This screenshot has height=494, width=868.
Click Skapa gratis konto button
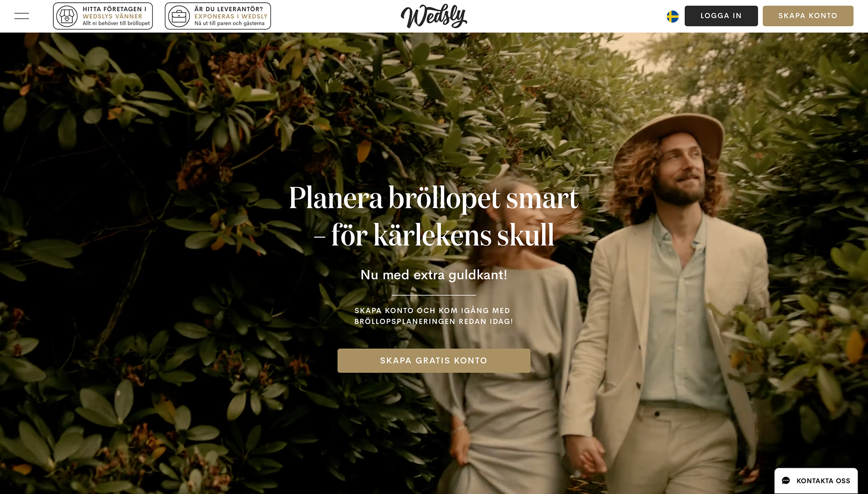pos(434,361)
